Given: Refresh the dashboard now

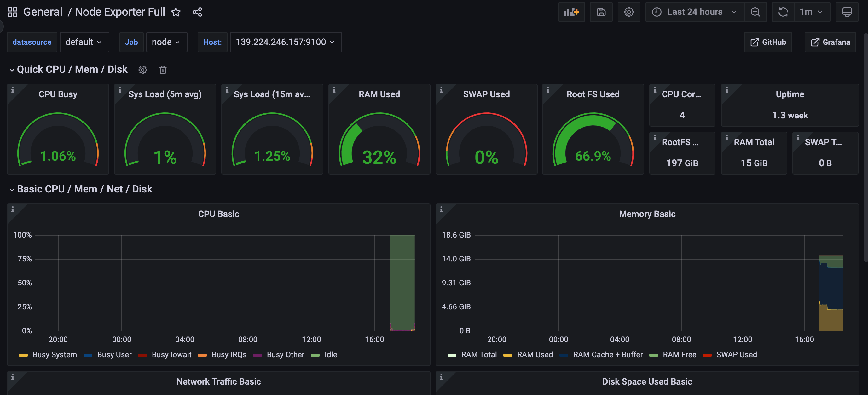Looking at the screenshot, I should 783,12.
